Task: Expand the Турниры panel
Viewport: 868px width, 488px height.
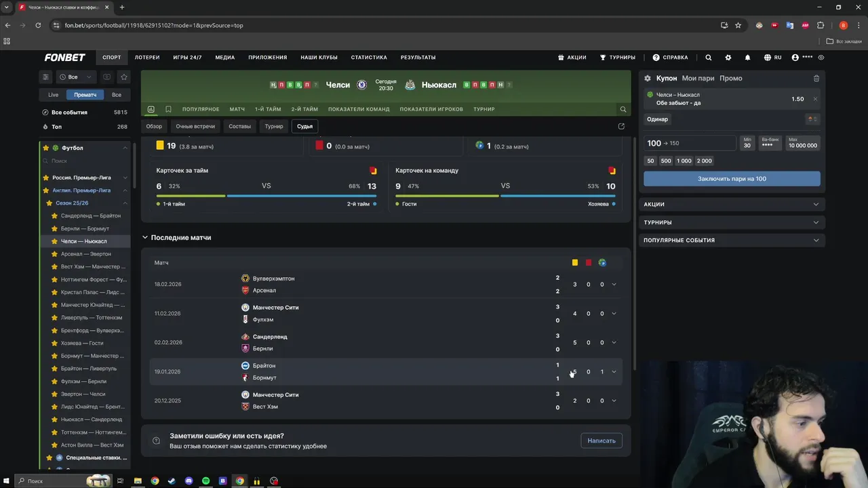Action: click(x=732, y=222)
